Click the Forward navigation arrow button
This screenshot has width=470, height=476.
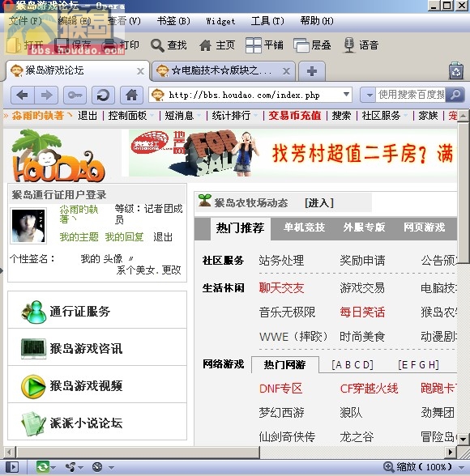tap(46, 96)
